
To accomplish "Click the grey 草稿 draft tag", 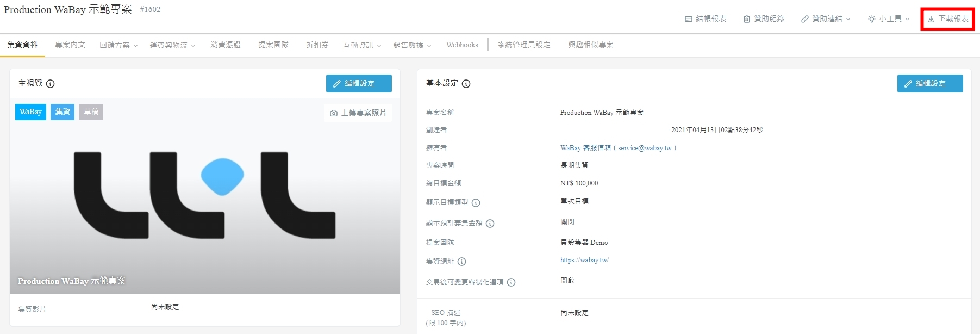I will click(91, 112).
